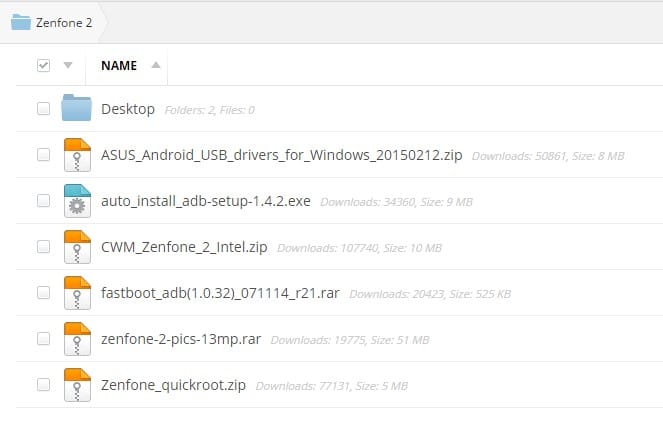This screenshot has width=663, height=447.
Task: Check the box beside Desktop folder
Action: coord(43,109)
